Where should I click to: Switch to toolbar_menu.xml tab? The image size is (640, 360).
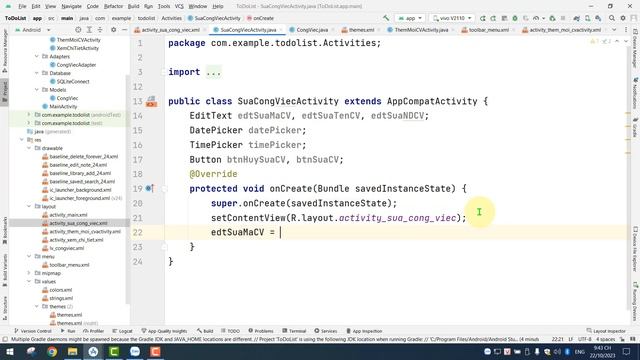pos(485,30)
